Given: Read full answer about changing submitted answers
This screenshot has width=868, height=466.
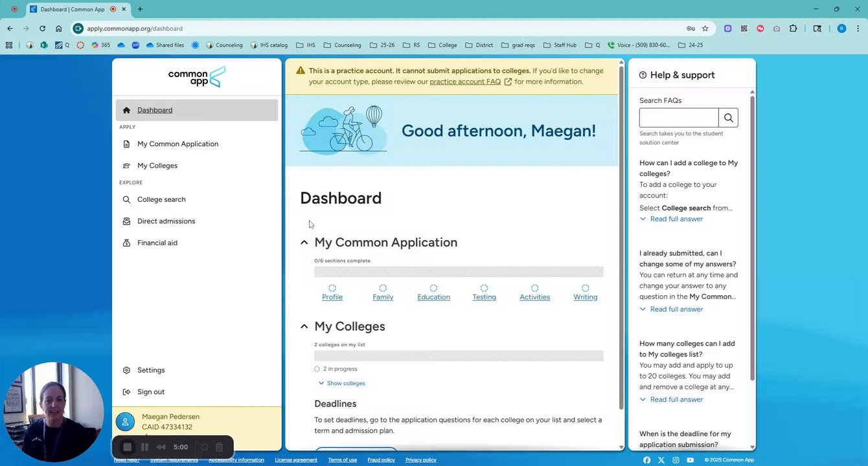Looking at the screenshot, I should pos(671,309).
